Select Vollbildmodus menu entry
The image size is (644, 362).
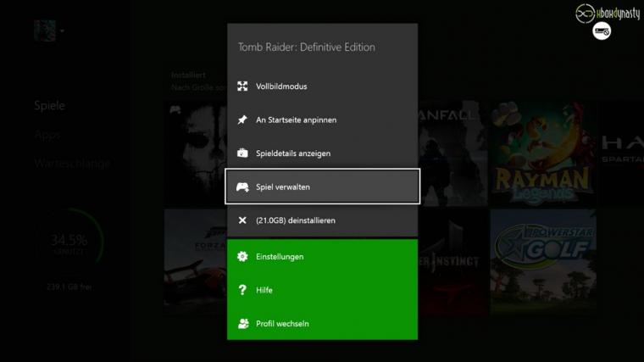(x=322, y=86)
